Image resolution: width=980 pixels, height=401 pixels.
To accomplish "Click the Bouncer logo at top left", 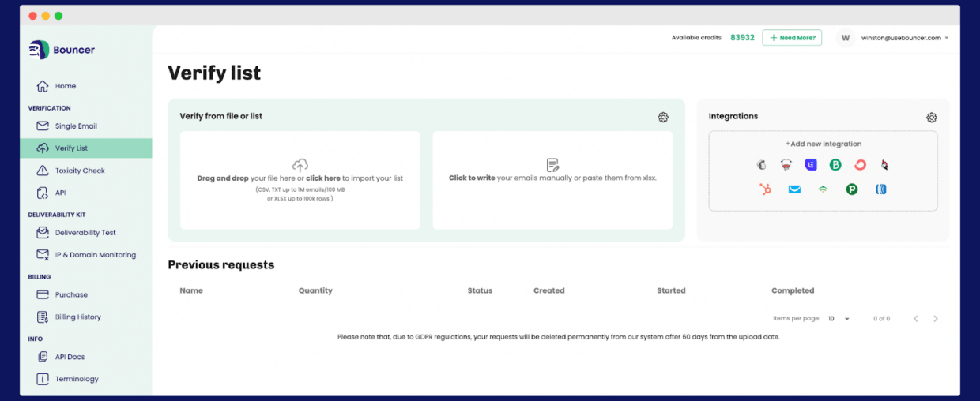I will pos(62,50).
